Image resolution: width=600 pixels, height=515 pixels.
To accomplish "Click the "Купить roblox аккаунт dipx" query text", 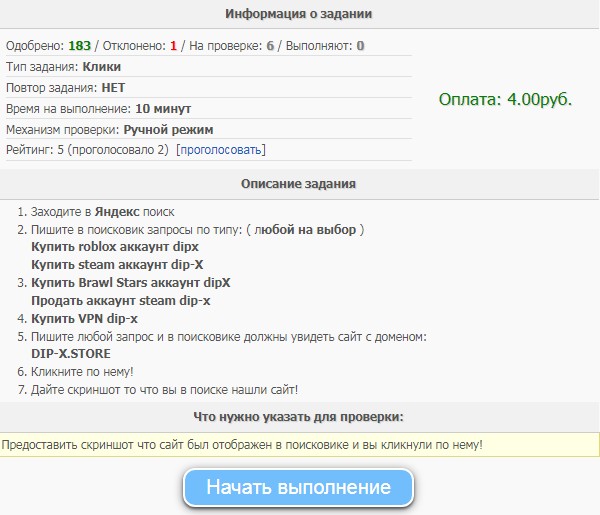I will click(115, 246).
